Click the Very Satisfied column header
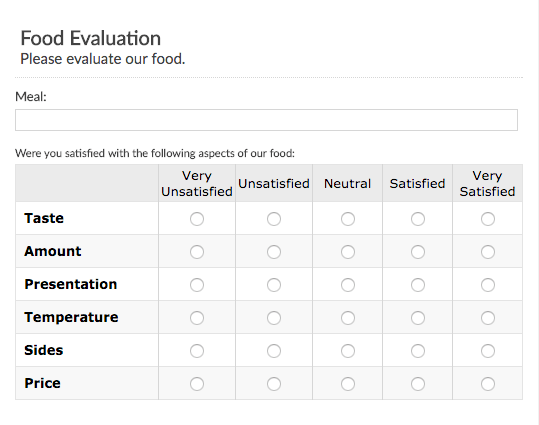The image size is (539, 425). pos(487,184)
